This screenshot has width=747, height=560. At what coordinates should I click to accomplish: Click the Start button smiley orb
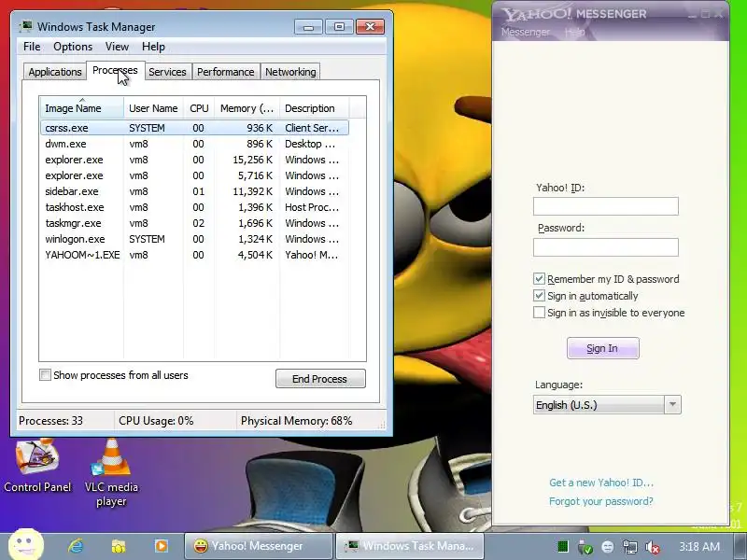pos(26,545)
